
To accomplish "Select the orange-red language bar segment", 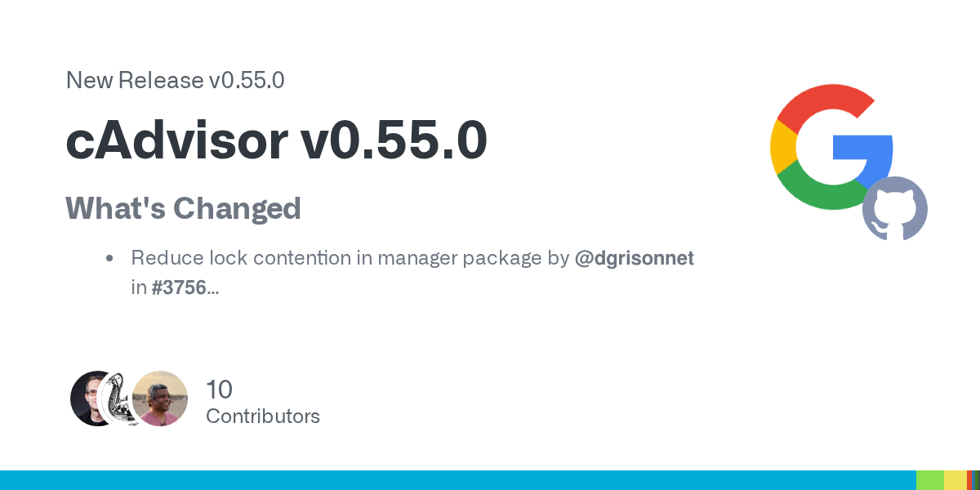I will [969, 480].
